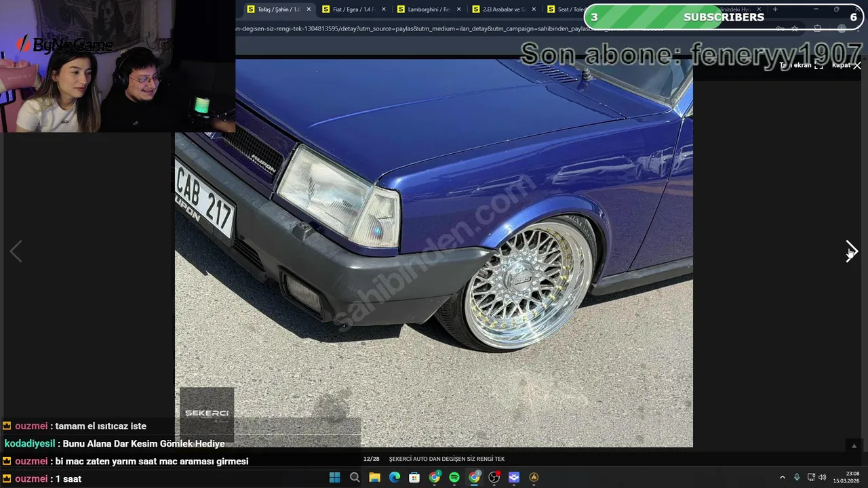
Task: Click the 12/28 photo counter
Action: click(371, 459)
